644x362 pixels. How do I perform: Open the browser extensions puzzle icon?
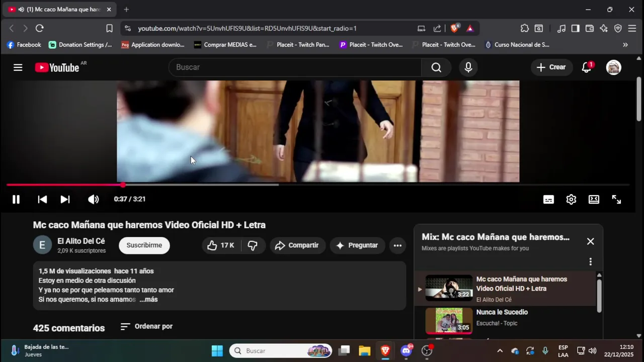[525, 29]
